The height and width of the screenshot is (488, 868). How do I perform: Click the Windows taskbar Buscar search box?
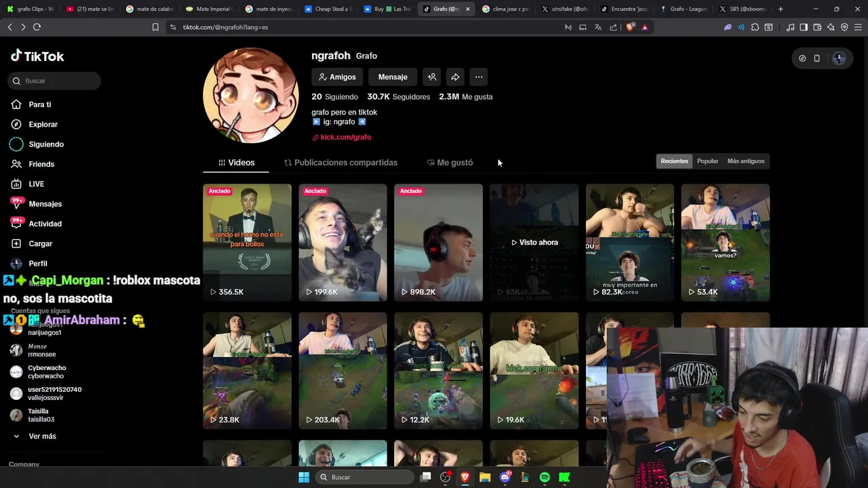click(x=365, y=477)
